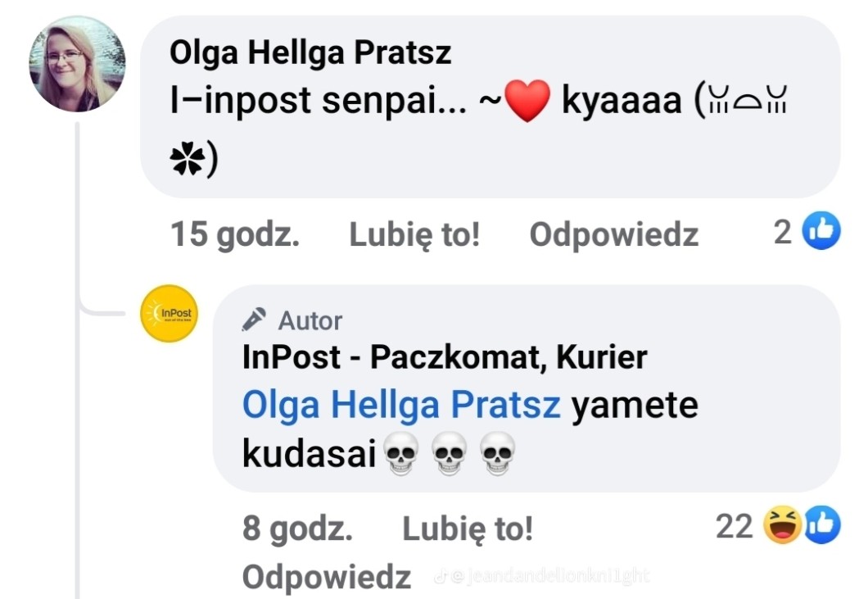Click the laughing face reaction icon

click(782, 526)
